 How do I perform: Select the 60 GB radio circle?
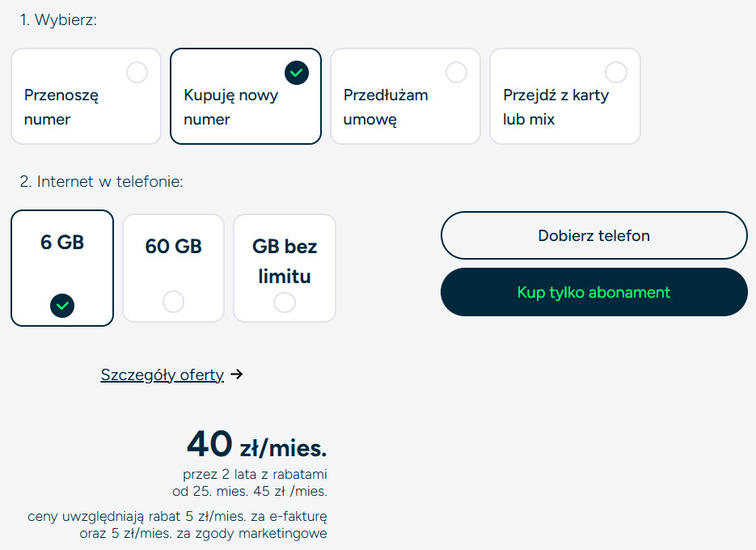[173, 302]
